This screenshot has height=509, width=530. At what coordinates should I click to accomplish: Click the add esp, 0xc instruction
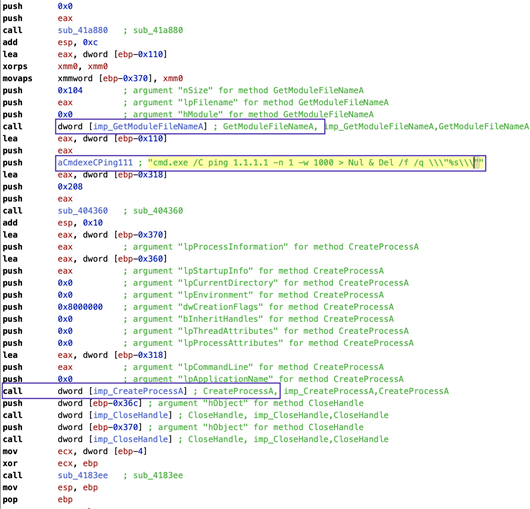tap(50, 42)
